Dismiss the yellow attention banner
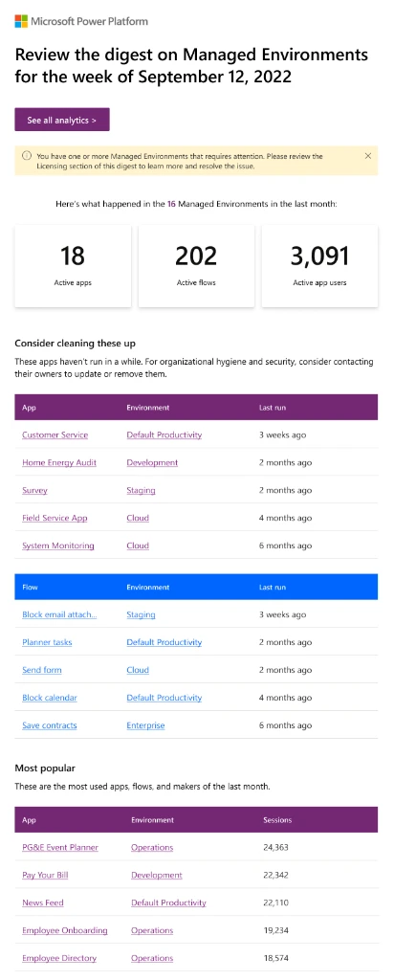Screen dimensions: 394x980 (368, 156)
